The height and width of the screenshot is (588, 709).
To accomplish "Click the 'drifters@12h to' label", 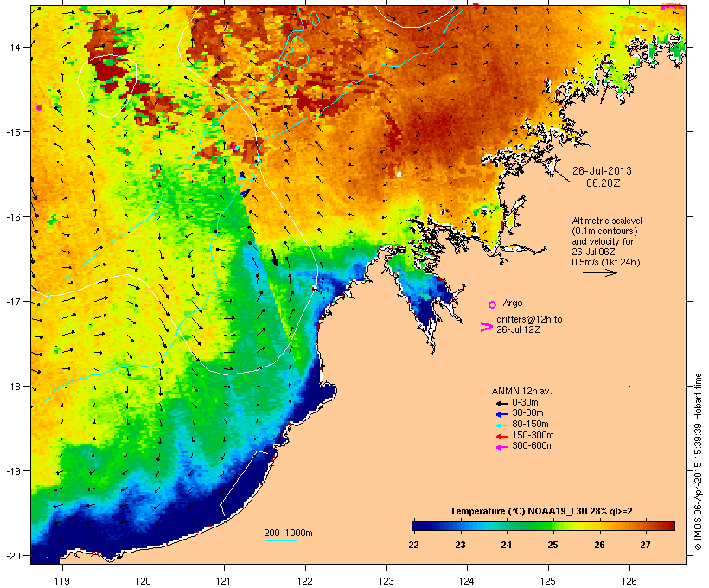I will coord(529,319).
